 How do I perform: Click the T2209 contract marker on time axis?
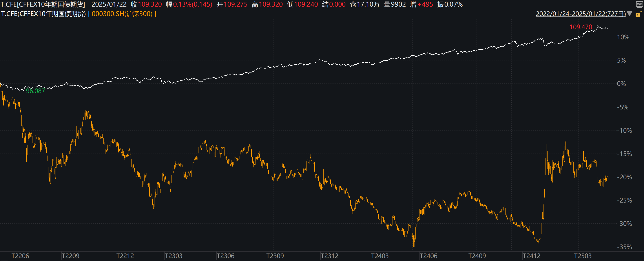click(x=70, y=256)
